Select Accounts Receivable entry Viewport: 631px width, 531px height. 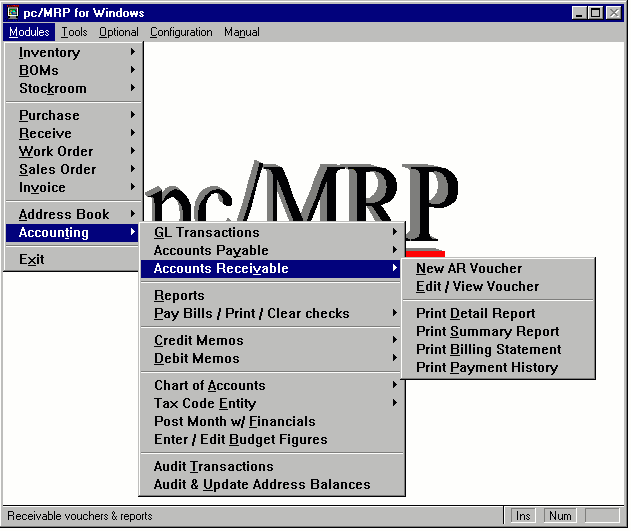pos(270,269)
